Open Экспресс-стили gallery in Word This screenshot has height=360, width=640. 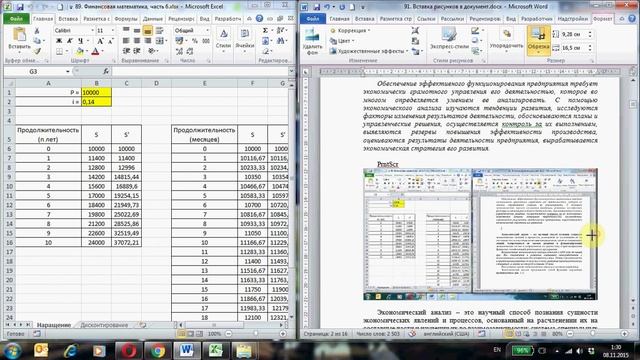[449, 40]
